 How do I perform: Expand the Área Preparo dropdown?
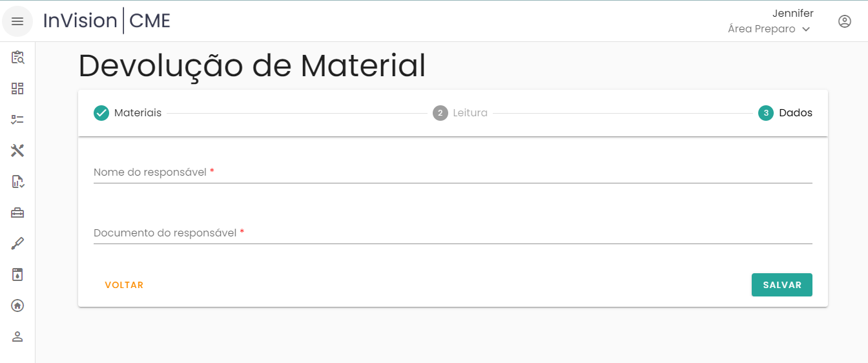tap(769, 29)
